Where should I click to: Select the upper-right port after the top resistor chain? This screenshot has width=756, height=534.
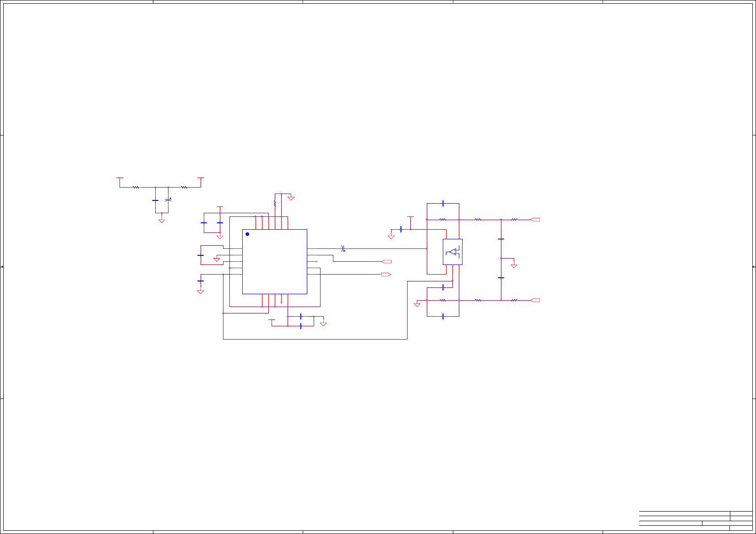click(x=535, y=220)
